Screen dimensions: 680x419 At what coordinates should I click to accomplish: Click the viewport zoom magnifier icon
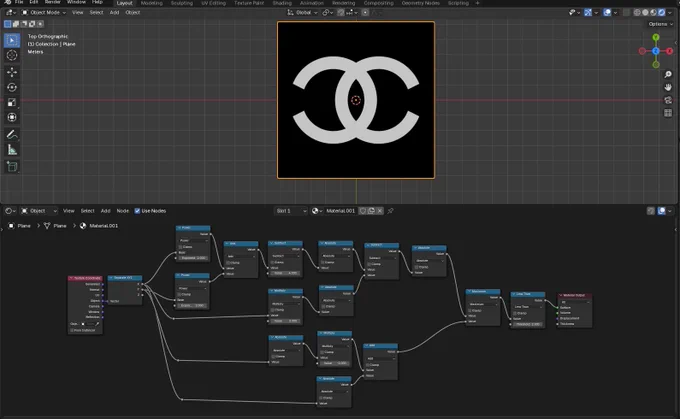click(668, 75)
